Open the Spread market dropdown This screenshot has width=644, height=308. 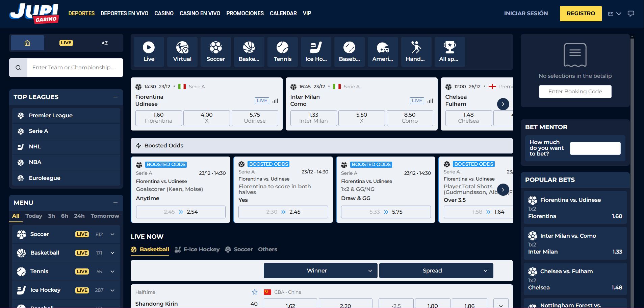click(436, 271)
